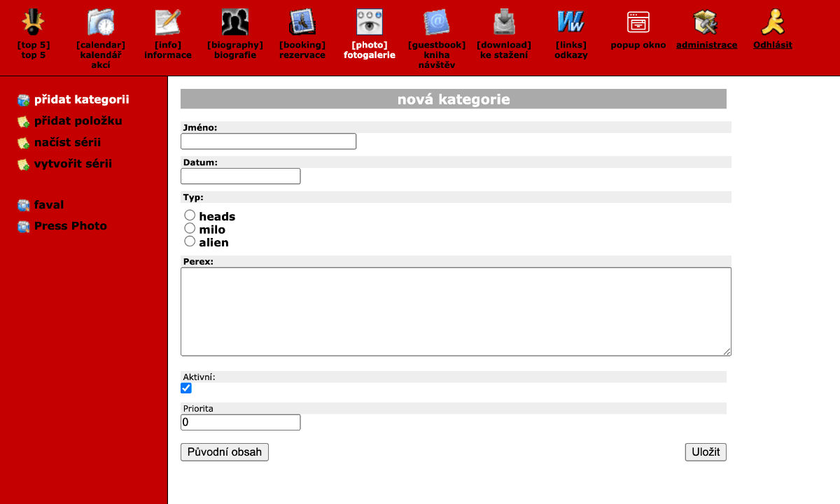Focus the Datum input field
Image resolution: width=840 pixels, height=504 pixels.
241,176
